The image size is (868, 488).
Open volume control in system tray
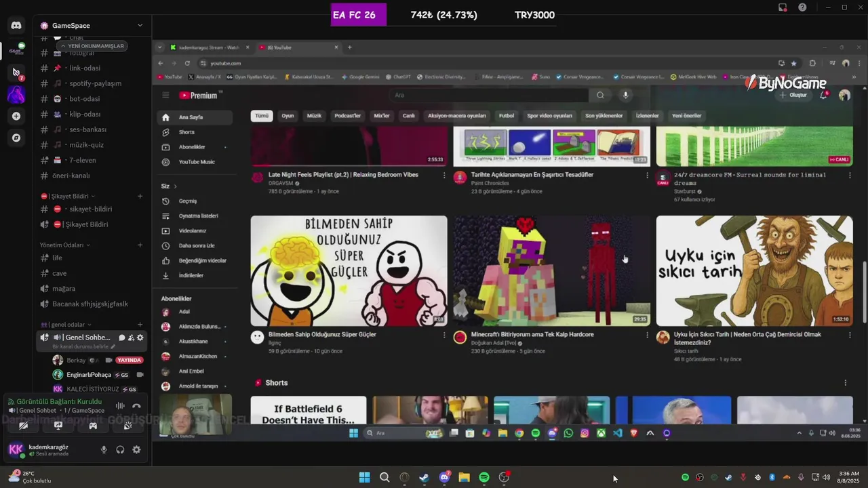826,477
